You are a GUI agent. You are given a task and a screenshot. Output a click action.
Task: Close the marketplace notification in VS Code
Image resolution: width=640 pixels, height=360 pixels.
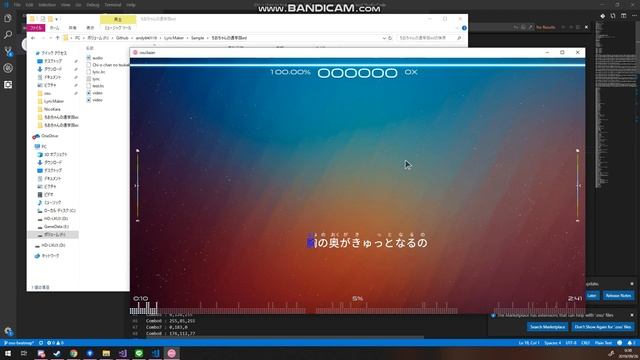(x=632, y=315)
